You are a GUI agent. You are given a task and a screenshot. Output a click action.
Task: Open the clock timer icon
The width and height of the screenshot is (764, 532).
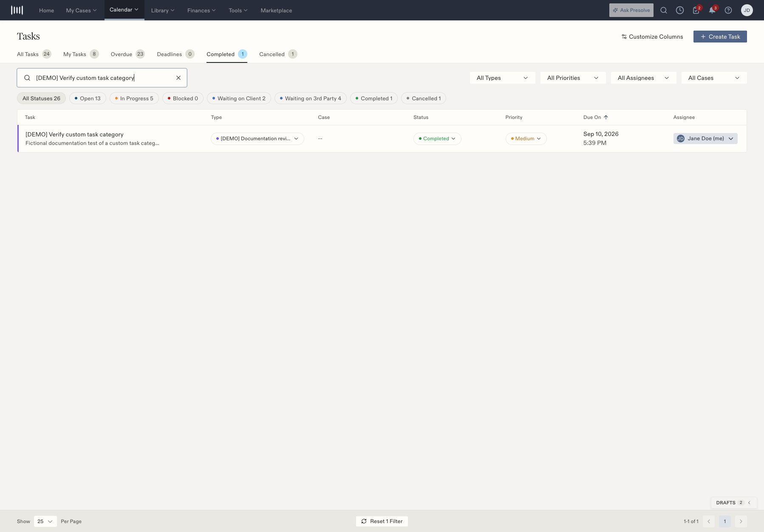click(680, 10)
